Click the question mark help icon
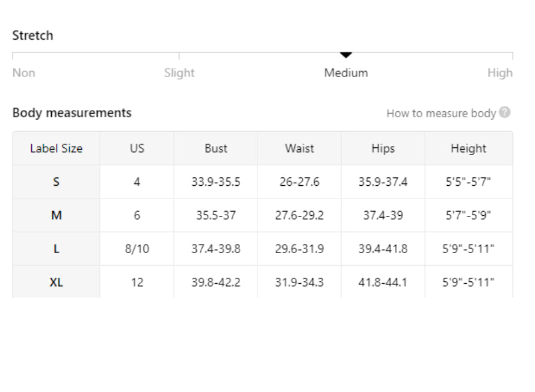 tap(505, 112)
